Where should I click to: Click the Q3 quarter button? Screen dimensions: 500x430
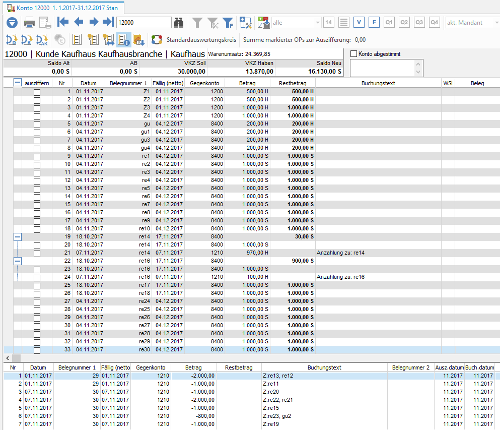[x=419, y=22]
